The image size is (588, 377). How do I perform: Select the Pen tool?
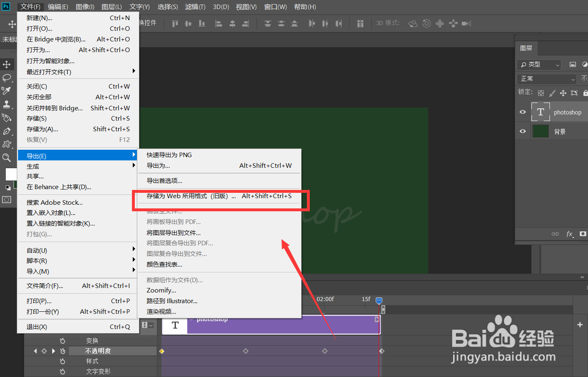coord(7,131)
